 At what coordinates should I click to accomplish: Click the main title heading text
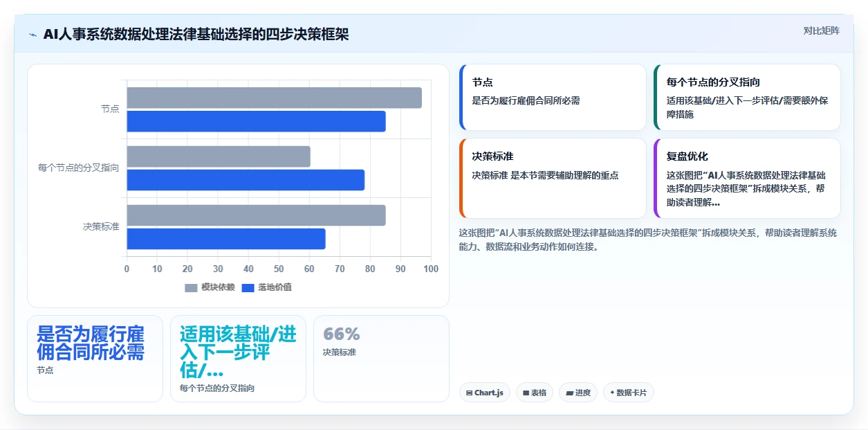click(x=196, y=35)
